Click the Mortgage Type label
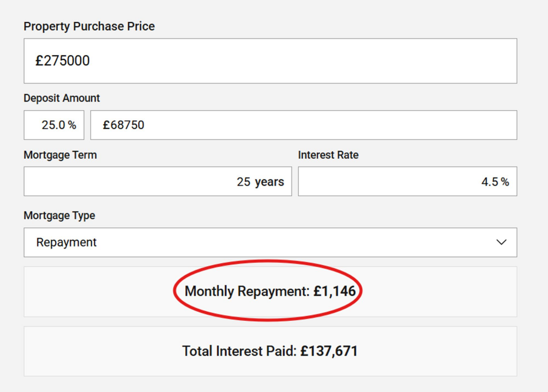Image resolution: width=548 pixels, height=392 pixels. pyautogui.click(x=59, y=216)
